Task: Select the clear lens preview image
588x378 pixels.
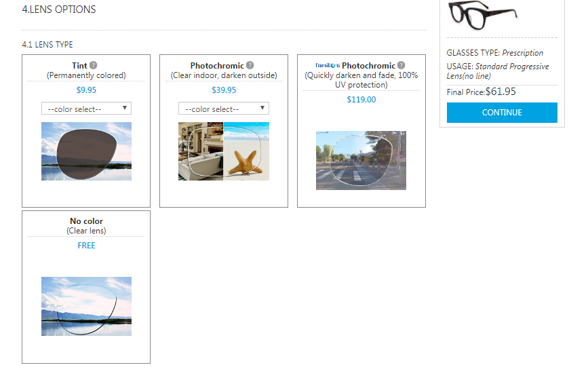Action: 86,306
